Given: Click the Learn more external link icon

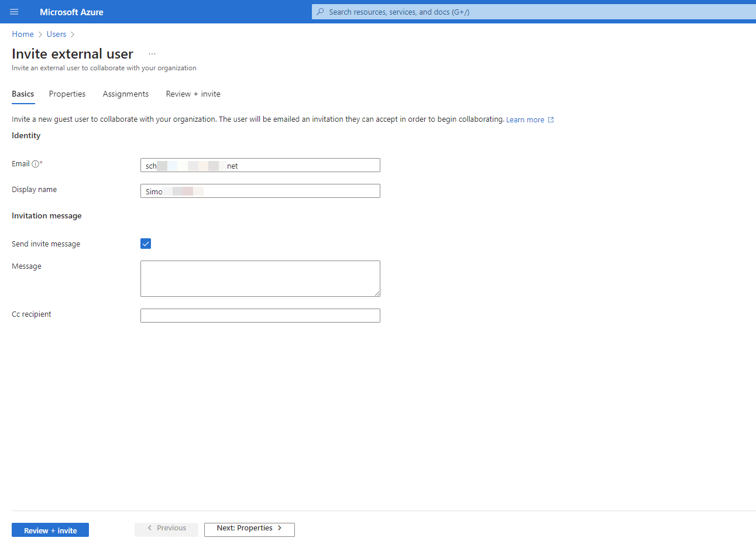Looking at the screenshot, I should click(x=551, y=120).
